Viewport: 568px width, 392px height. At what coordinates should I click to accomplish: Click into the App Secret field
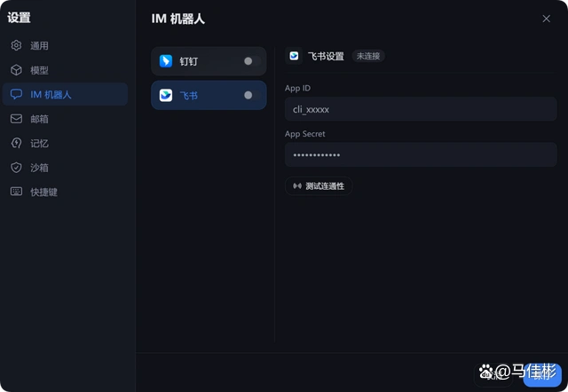pos(420,155)
